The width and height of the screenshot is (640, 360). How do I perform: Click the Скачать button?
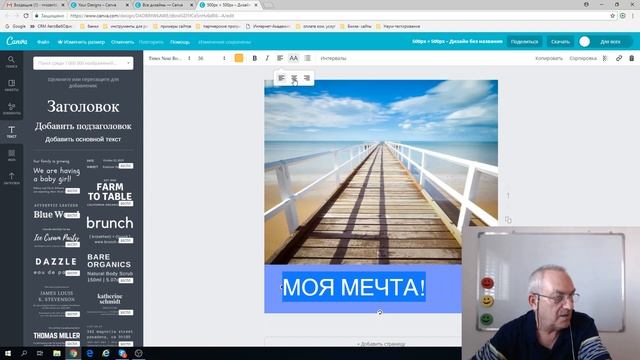pyautogui.click(x=560, y=42)
